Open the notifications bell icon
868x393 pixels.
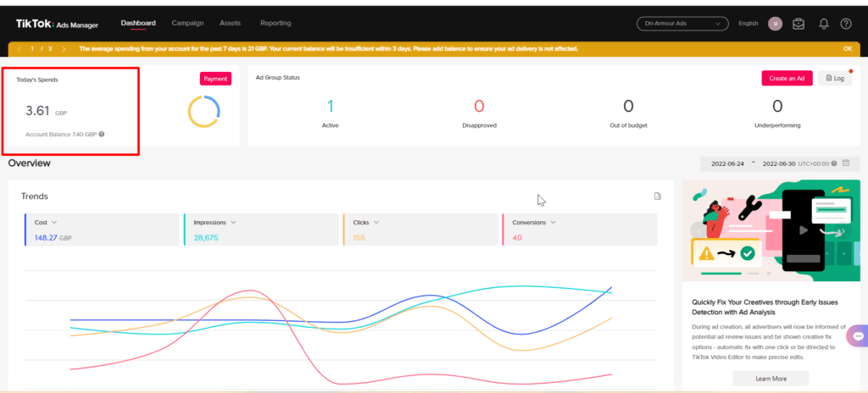point(824,24)
